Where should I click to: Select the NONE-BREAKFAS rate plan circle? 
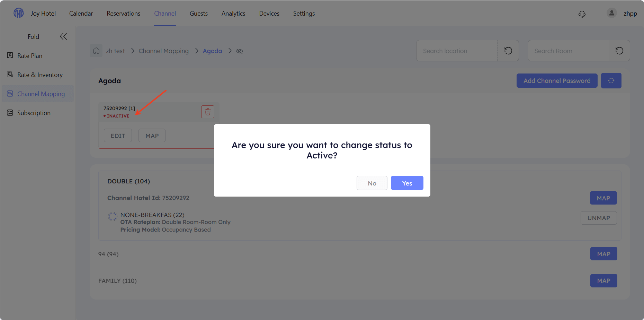(x=113, y=216)
